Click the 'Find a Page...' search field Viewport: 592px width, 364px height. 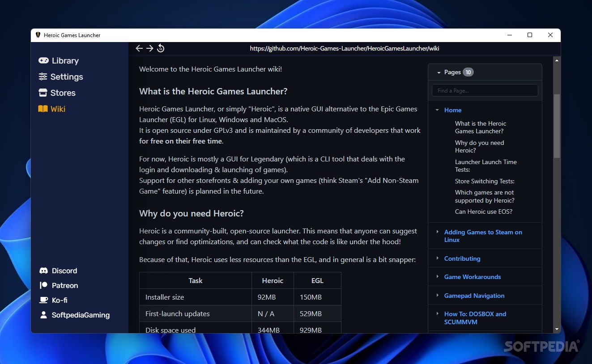pyautogui.click(x=485, y=90)
